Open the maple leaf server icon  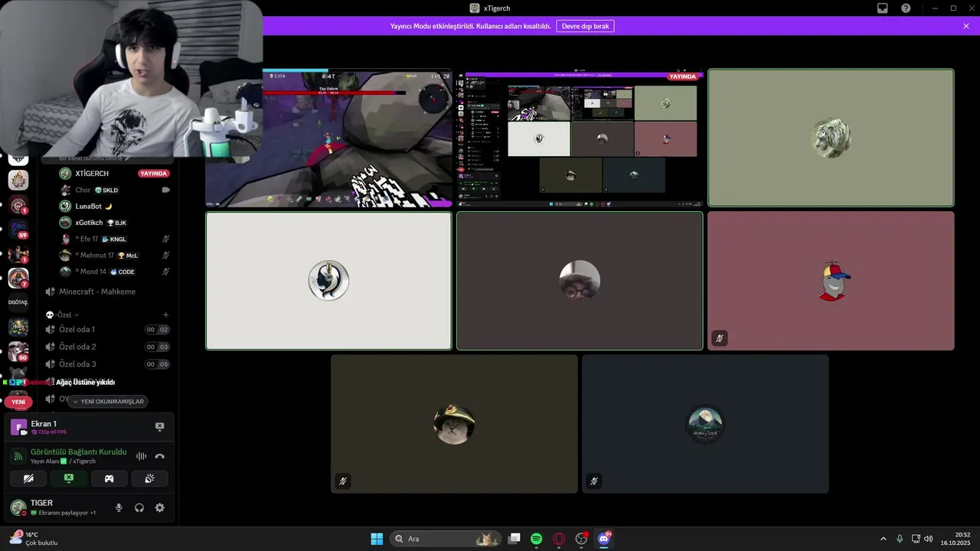18,180
